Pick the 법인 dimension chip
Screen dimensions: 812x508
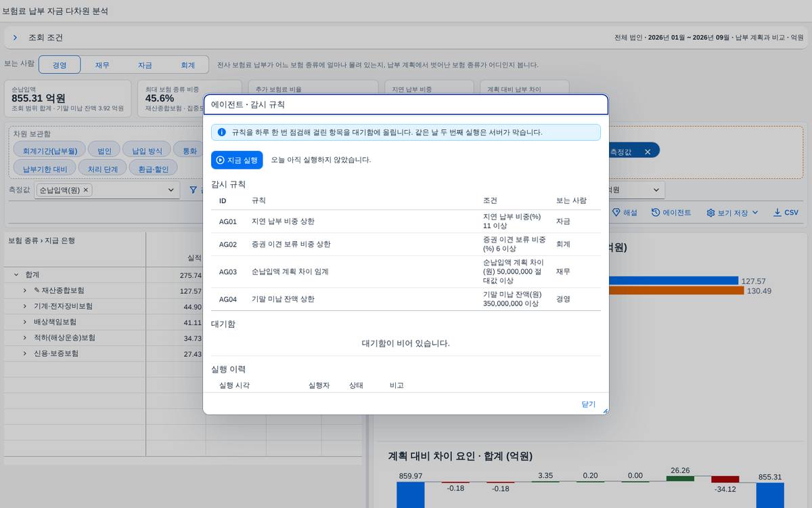pyautogui.click(x=104, y=150)
